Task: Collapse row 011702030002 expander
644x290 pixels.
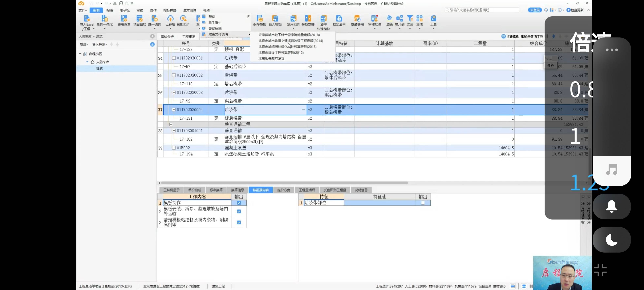Action: click(x=174, y=75)
